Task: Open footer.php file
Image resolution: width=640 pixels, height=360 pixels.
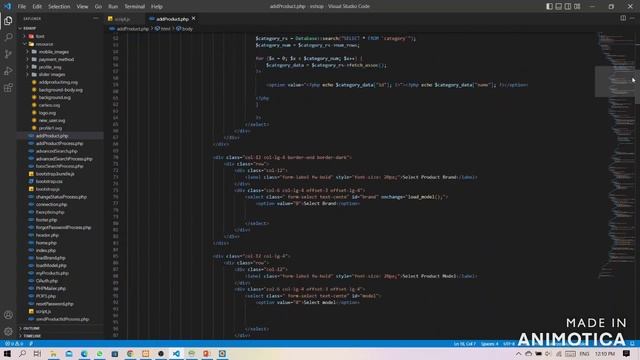Action: coord(47,220)
